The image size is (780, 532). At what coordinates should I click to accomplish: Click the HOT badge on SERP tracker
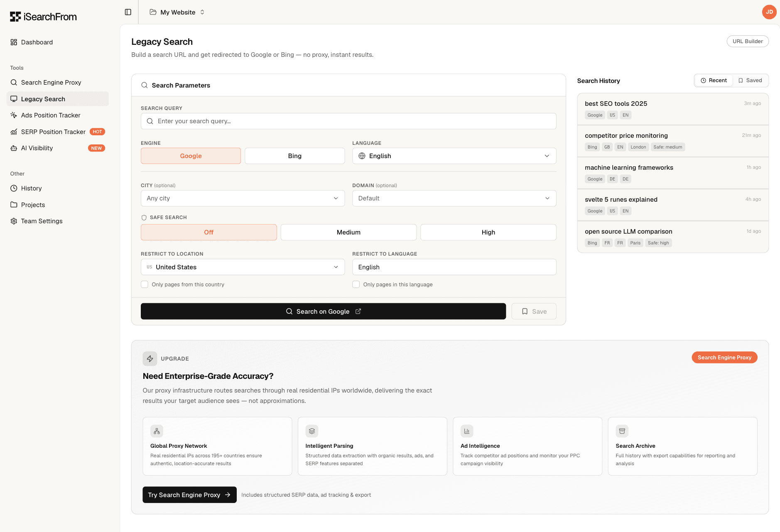(x=98, y=132)
